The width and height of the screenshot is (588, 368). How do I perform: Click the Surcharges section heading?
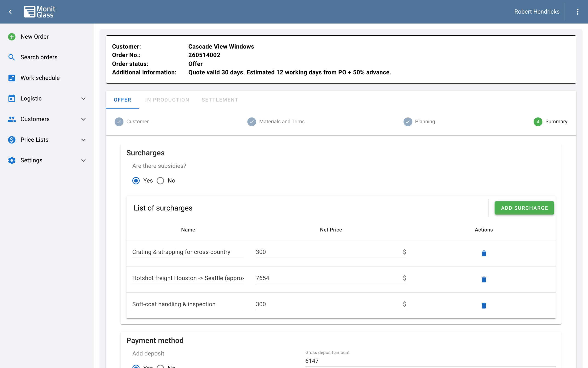[146, 153]
